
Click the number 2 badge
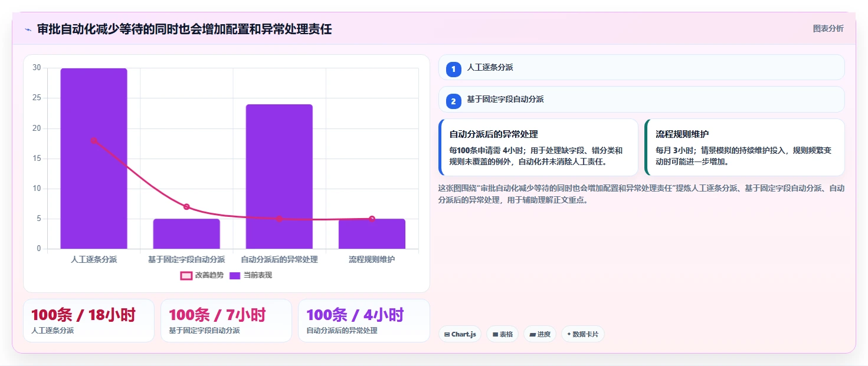pyautogui.click(x=453, y=101)
